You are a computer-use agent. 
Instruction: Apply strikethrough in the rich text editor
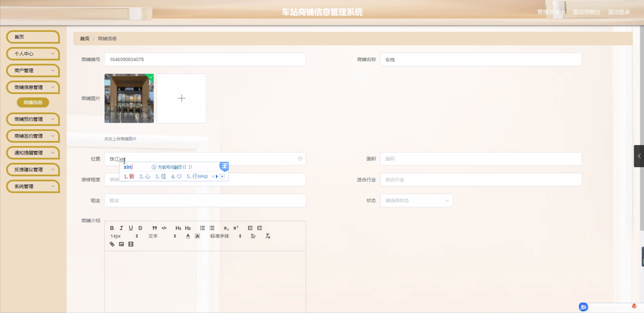pos(140,228)
